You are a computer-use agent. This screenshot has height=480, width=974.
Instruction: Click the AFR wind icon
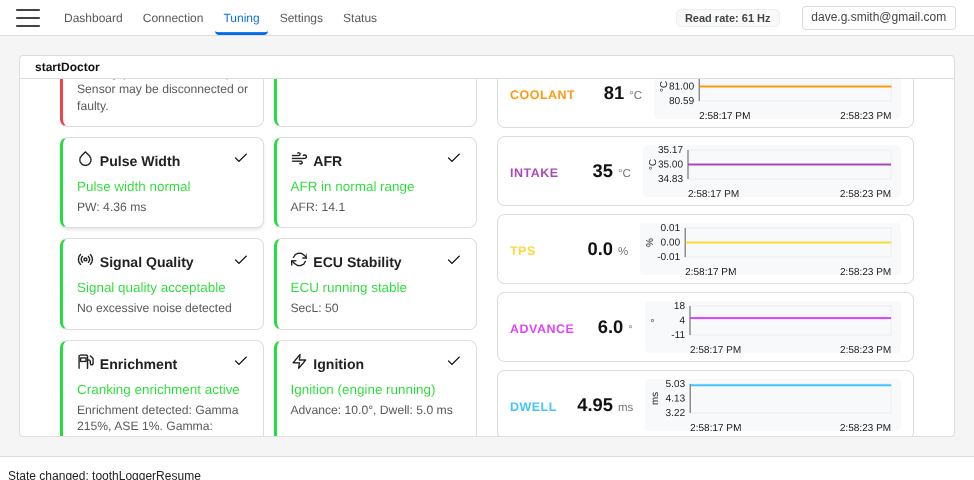point(299,159)
